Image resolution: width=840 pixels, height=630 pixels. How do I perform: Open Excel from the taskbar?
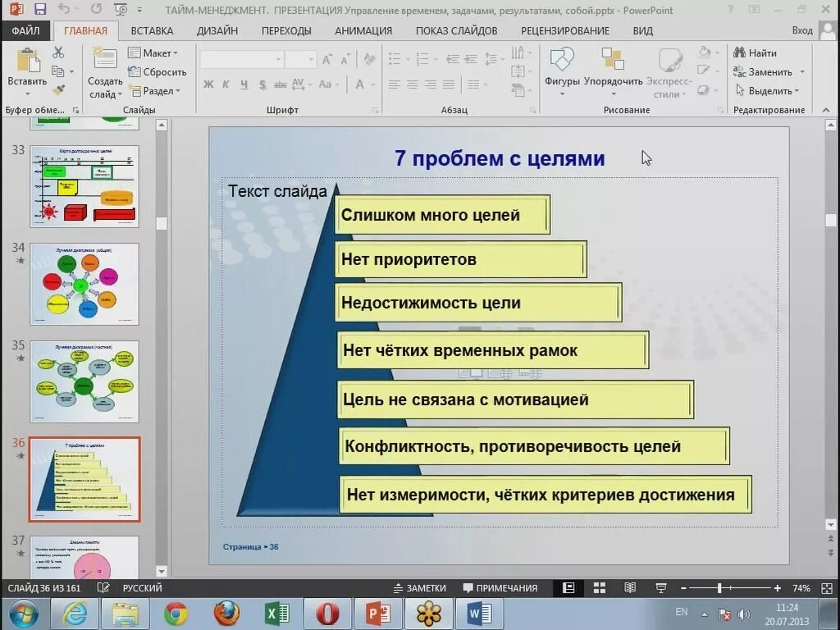277,614
